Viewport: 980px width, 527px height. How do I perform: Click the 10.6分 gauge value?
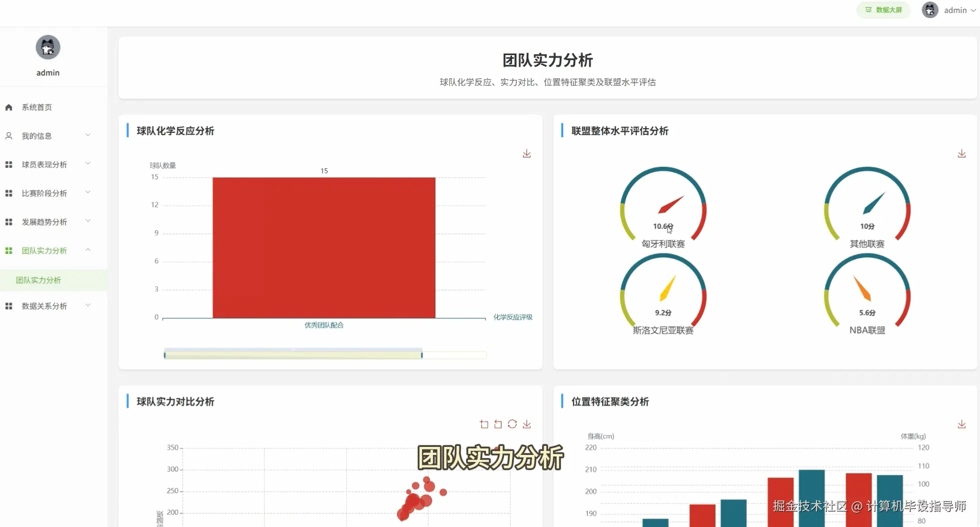click(663, 226)
